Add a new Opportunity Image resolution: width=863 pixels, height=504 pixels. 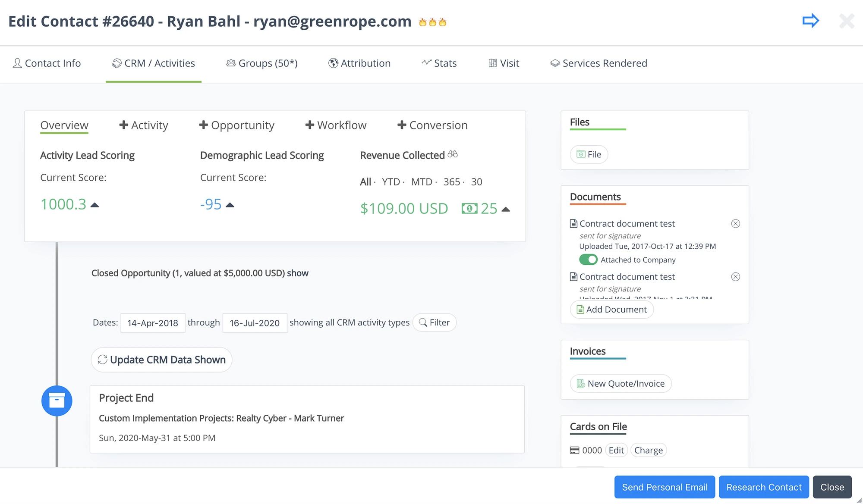pyautogui.click(x=236, y=125)
